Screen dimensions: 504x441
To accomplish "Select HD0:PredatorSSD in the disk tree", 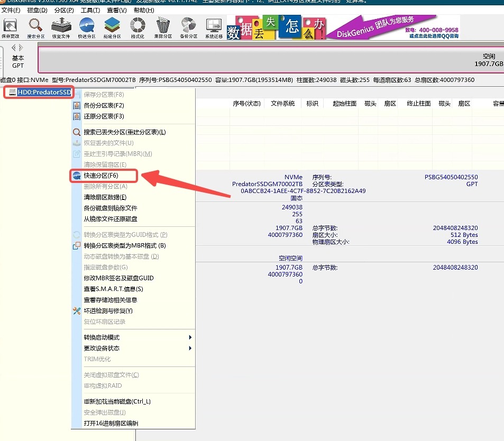I will point(43,93).
